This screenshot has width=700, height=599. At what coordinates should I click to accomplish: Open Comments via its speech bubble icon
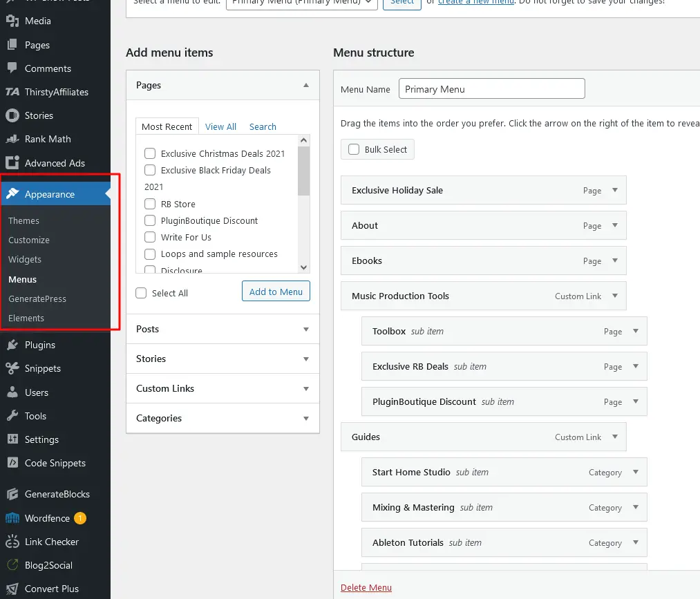pyautogui.click(x=12, y=68)
